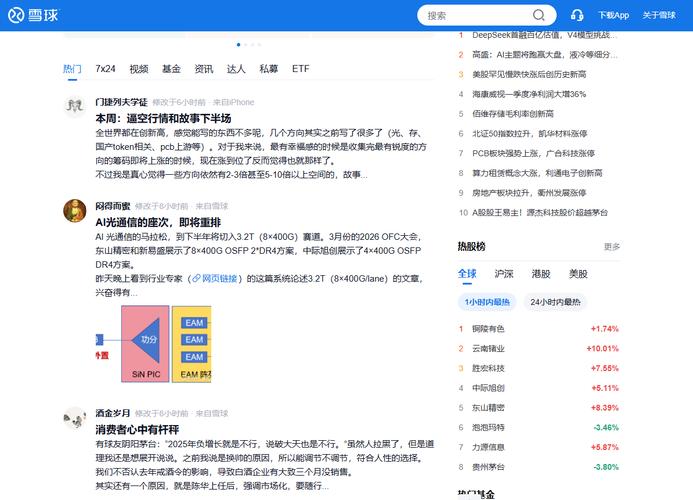
Task: Open avatar of 酒金岁月
Action: click(75, 418)
